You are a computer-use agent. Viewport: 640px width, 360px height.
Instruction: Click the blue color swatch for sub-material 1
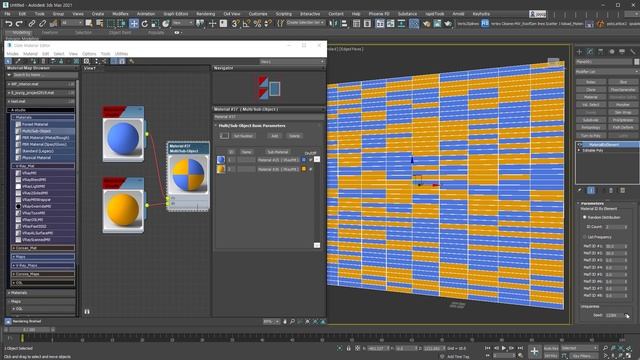click(304, 160)
